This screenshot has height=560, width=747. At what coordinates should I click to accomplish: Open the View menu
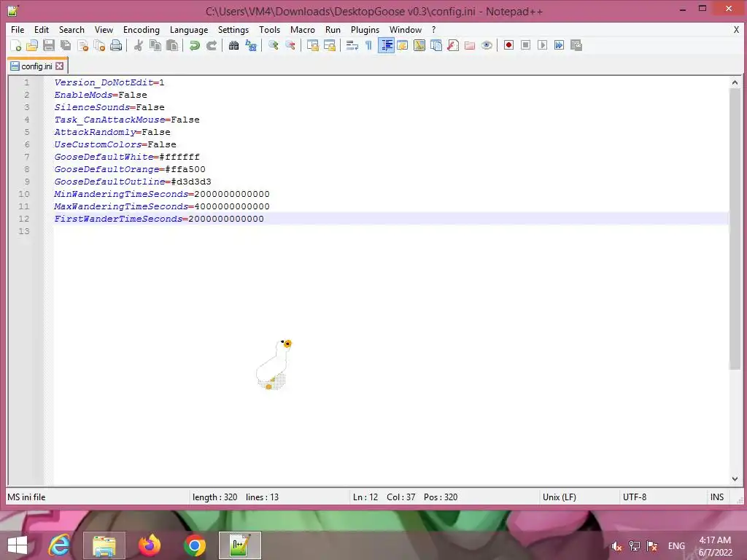point(104,29)
